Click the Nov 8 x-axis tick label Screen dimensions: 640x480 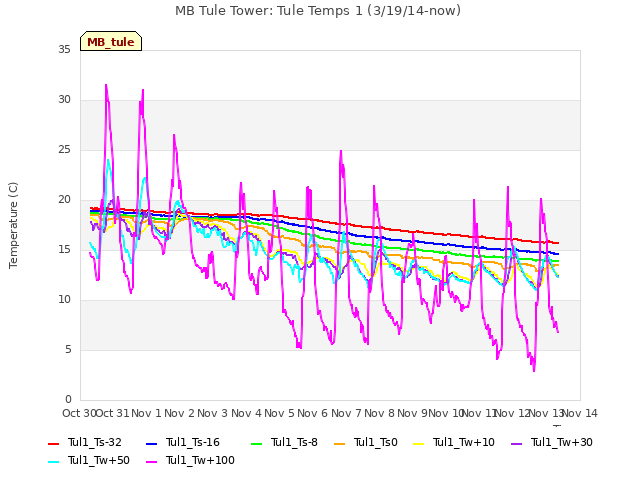tap(379, 413)
